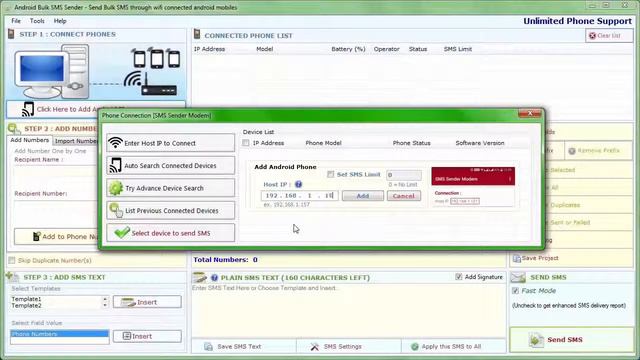Open the File menu

[16, 21]
